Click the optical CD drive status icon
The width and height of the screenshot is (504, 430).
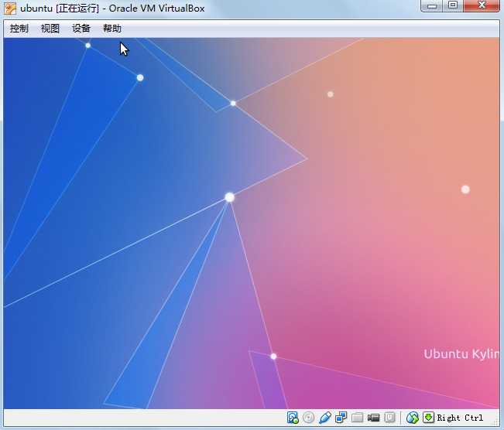pos(309,418)
